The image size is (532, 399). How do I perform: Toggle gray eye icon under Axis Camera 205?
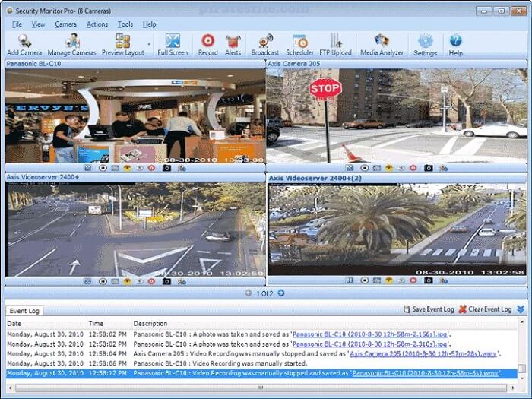pyautogui.click(x=401, y=168)
